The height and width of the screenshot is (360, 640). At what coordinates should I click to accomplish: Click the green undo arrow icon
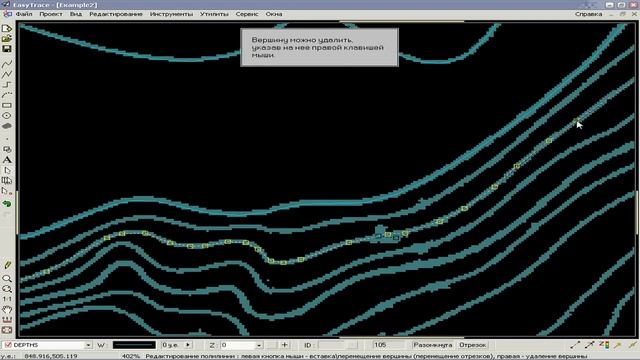click(7, 204)
